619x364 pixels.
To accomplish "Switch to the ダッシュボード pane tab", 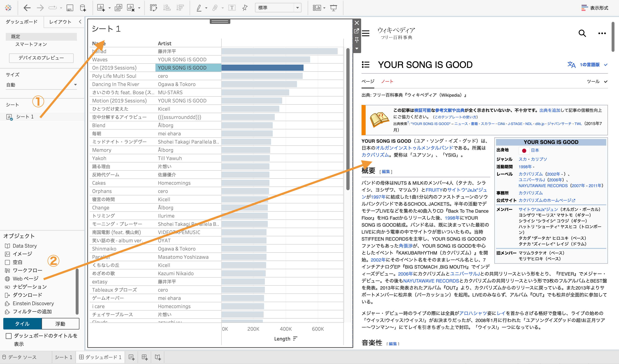I will click(22, 22).
